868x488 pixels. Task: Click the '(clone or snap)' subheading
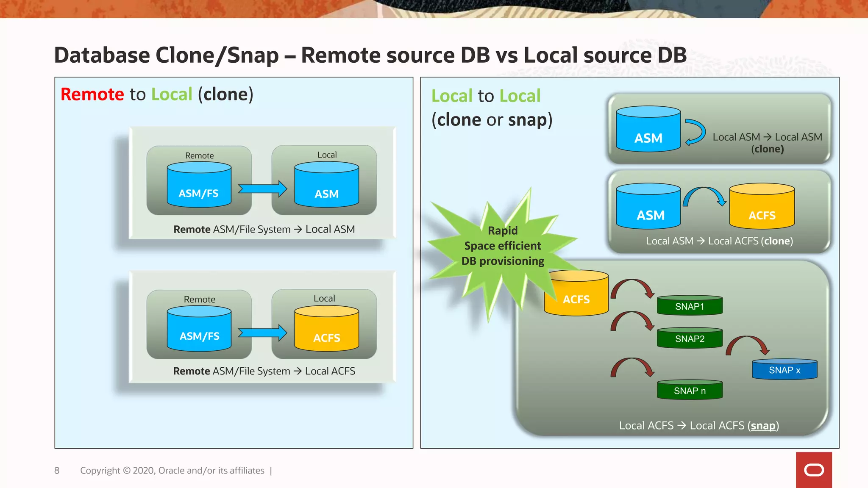point(492,120)
